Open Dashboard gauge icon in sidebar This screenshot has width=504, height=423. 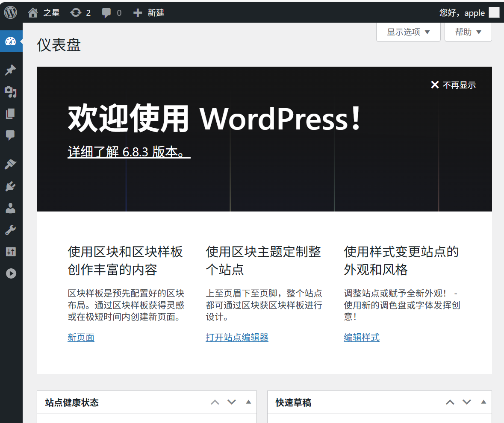pos(11,41)
